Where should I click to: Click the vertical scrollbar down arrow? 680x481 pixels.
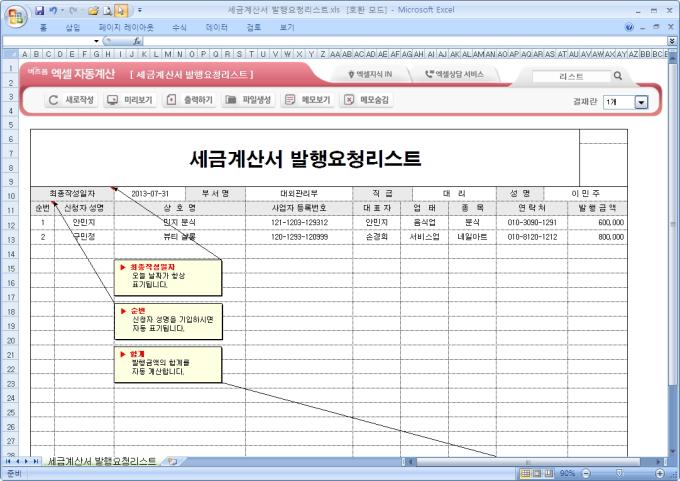point(672,452)
